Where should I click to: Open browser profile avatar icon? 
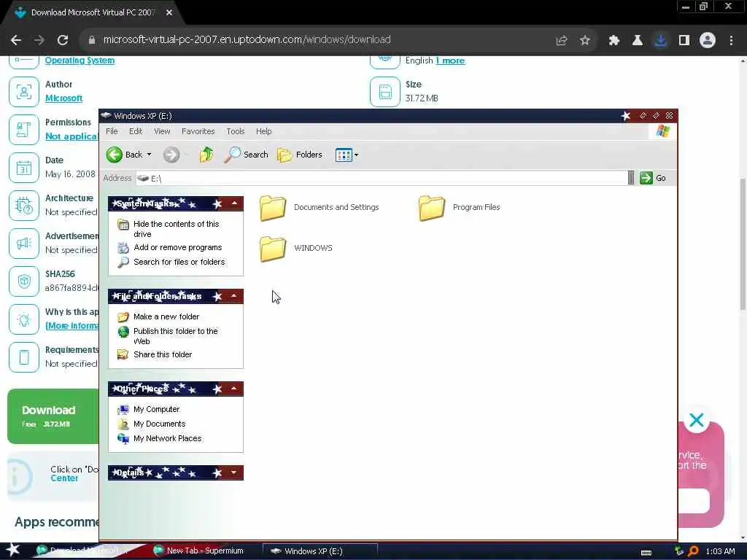pyautogui.click(x=708, y=41)
